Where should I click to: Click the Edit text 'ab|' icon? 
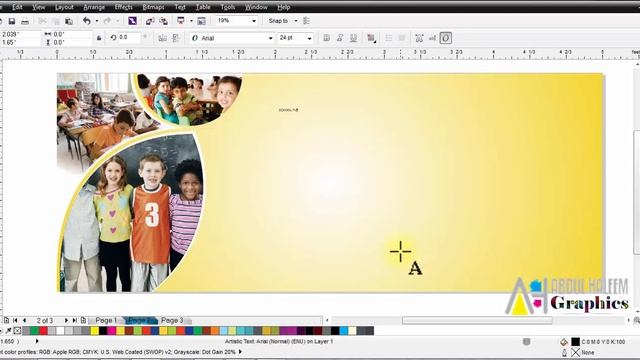point(432,38)
